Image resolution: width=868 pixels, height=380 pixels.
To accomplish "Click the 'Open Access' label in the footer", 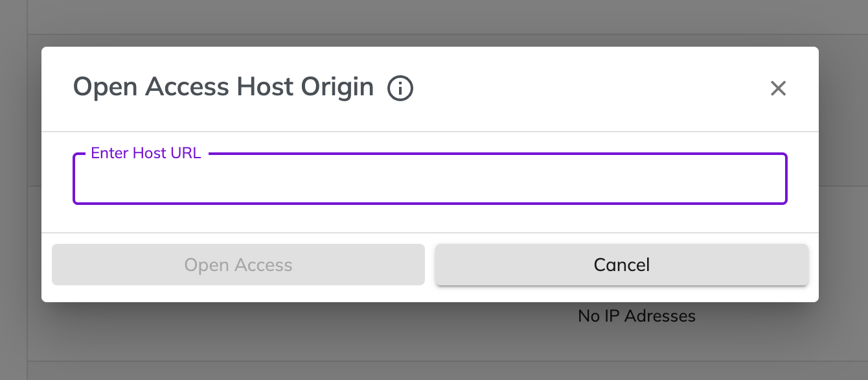I will click(238, 265).
